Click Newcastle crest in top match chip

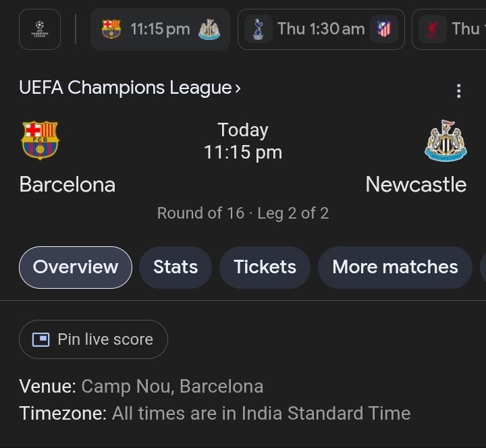click(x=209, y=29)
